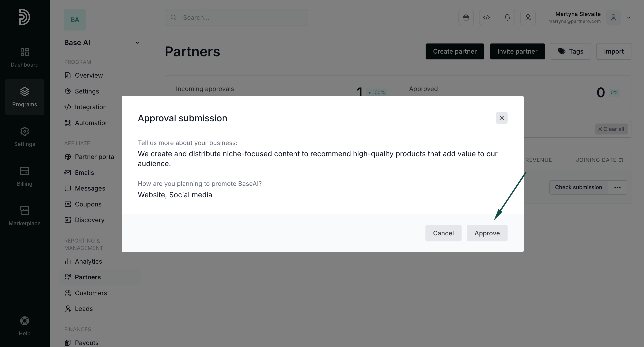
Task: Close the Approval submission modal
Action: (x=501, y=118)
